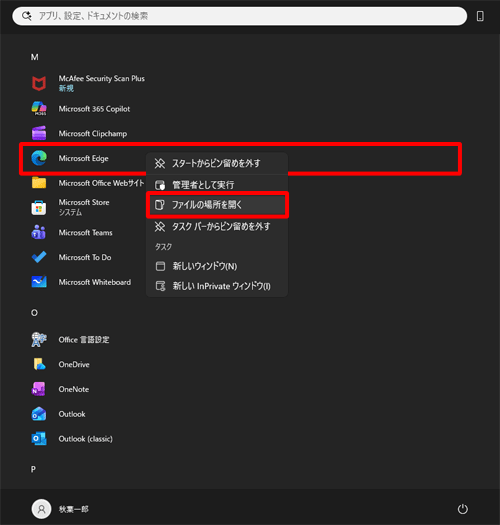Choose タスク バーからピン留めを外す menu entry
The width and height of the screenshot is (500, 525).
click(217, 227)
